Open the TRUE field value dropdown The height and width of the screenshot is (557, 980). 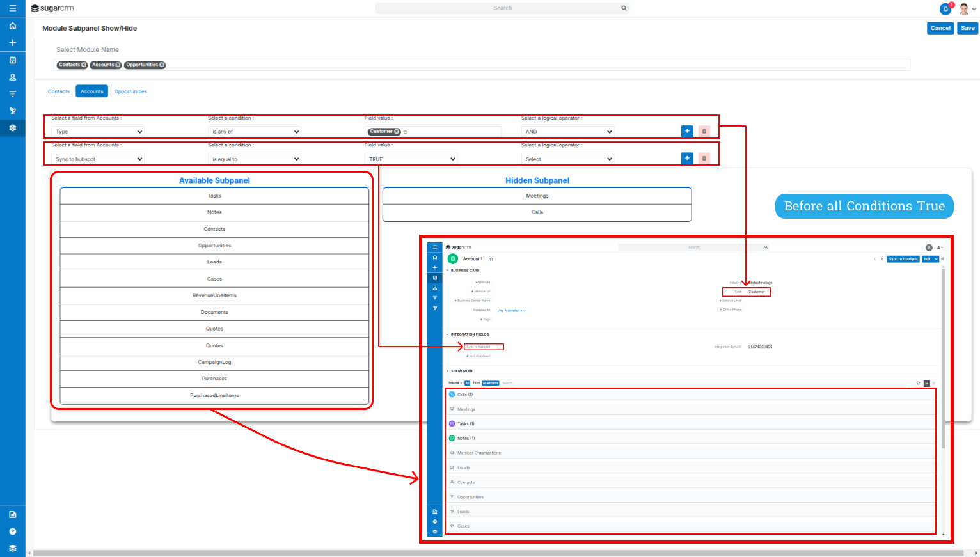pos(411,159)
